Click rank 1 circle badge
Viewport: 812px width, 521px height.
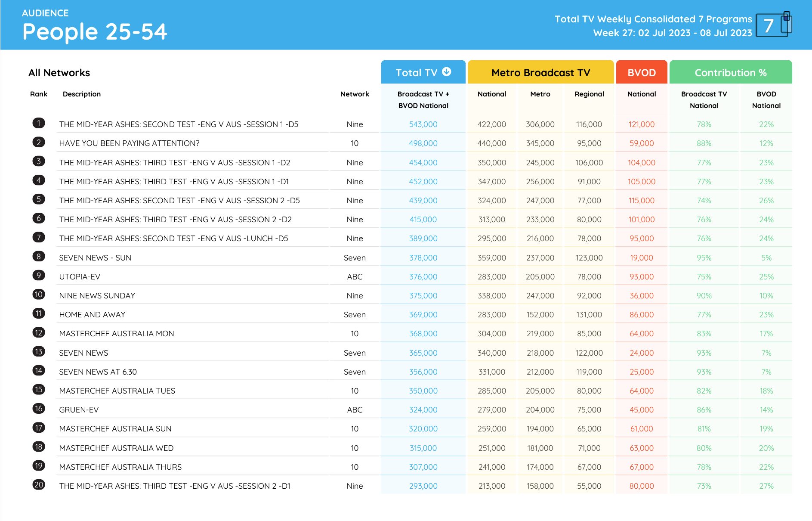pyautogui.click(x=39, y=123)
